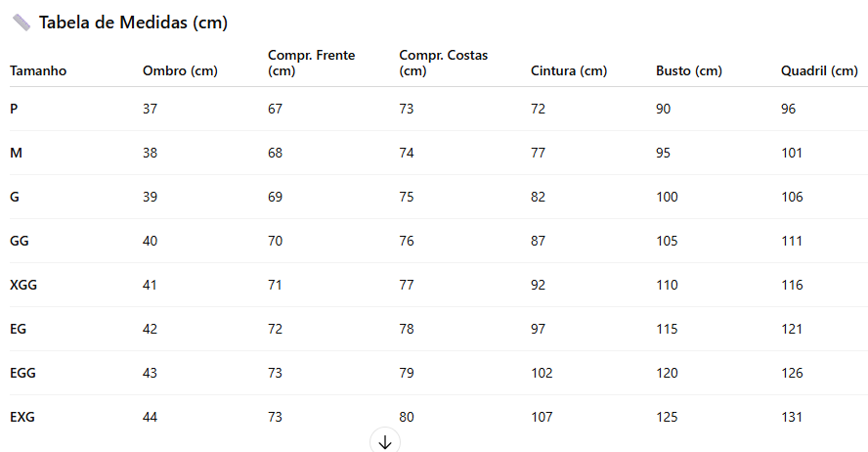Select the Cintura value 97 in row EG
Viewport: 868px width, 452px height.
(539, 329)
